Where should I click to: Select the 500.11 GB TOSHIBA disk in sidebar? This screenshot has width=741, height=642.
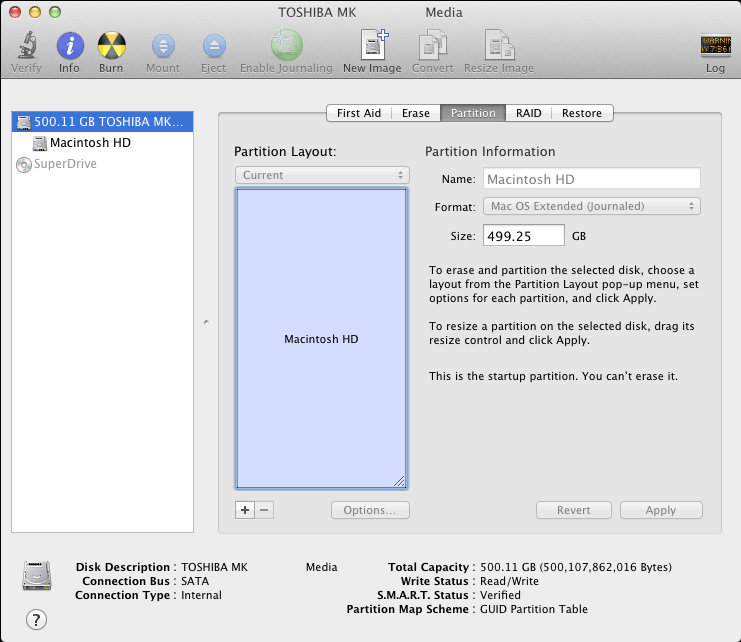[102, 122]
